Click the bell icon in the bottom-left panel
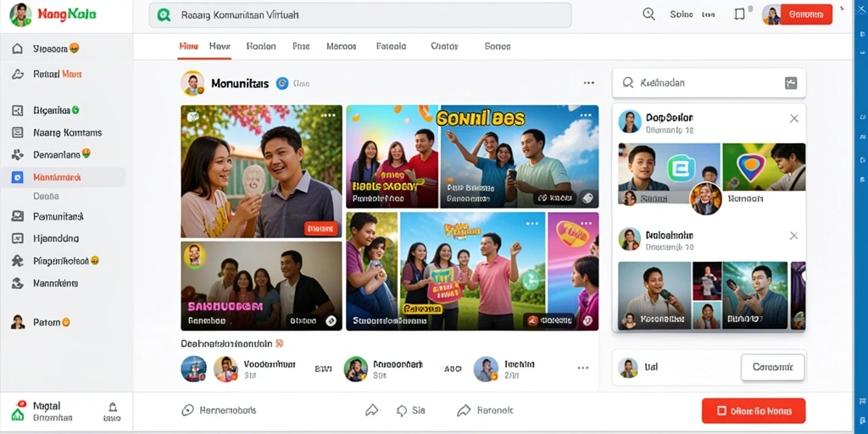868x434 pixels. 113,407
